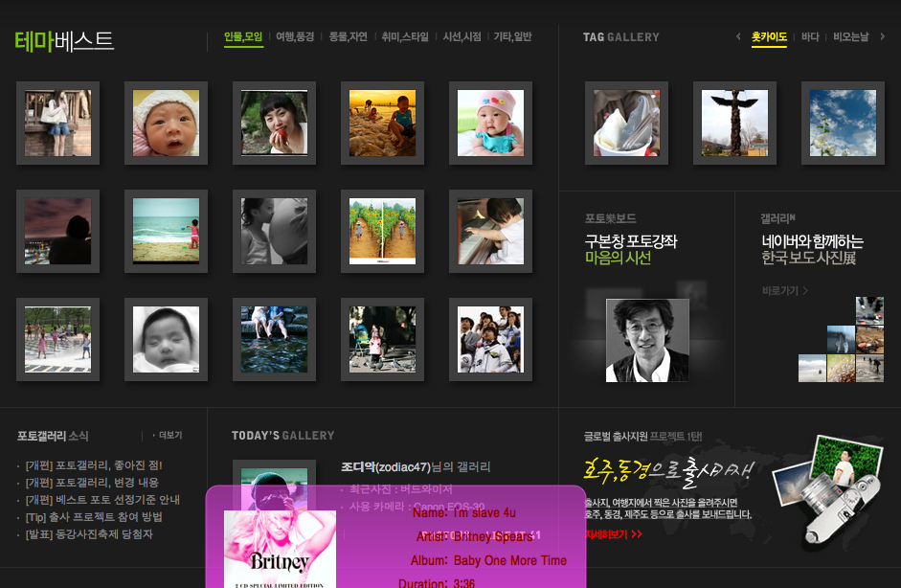Viewport: 901px width, 588px height.
Task: Select the 취미,스타일 tab
Action: point(405,36)
